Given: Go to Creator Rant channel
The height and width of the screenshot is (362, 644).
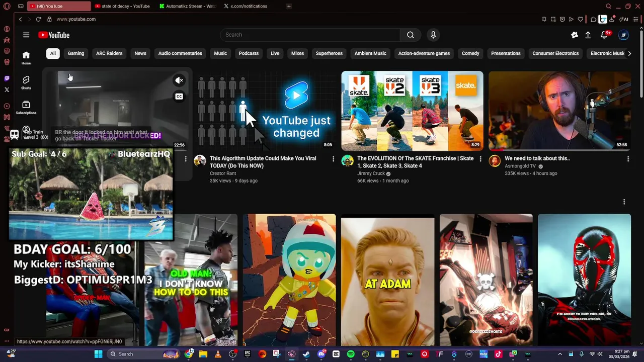Looking at the screenshot, I should [x=223, y=173].
